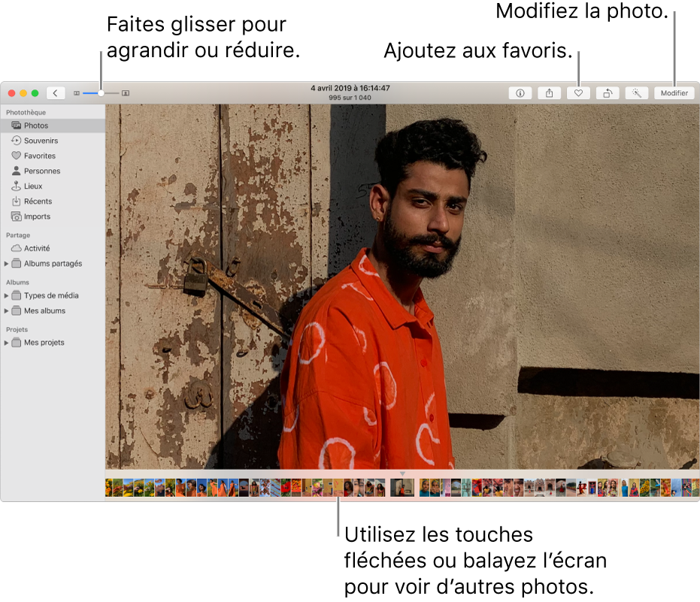Apply Auto-enhance with the magic wand icon

(x=636, y=92)
